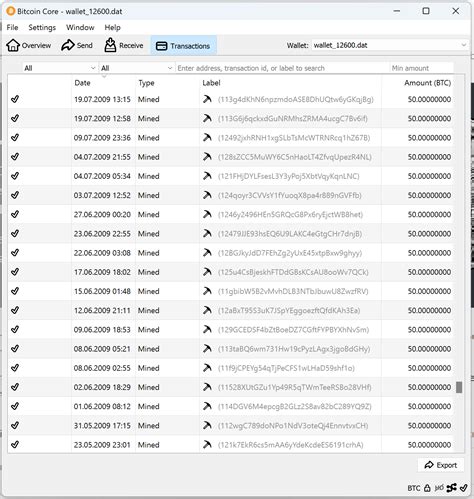Focus the Min amount field
The height and width of the screenshot is (499, 474).
click(x=422, y=68)
